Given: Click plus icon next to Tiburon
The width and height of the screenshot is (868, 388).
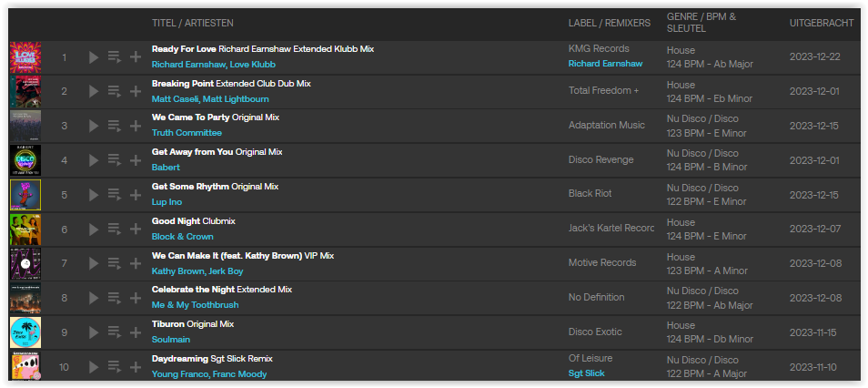Looking at the screenshot, I should coord(136,332).
